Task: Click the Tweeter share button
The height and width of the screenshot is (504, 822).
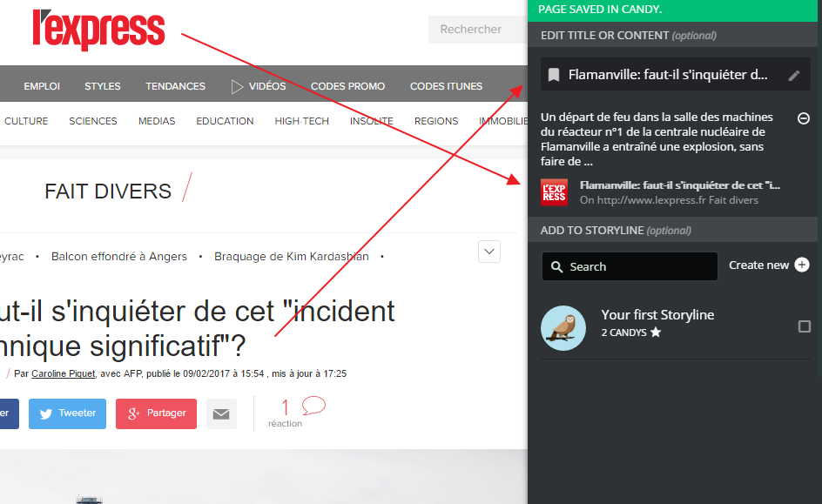Action: point(67,413)
